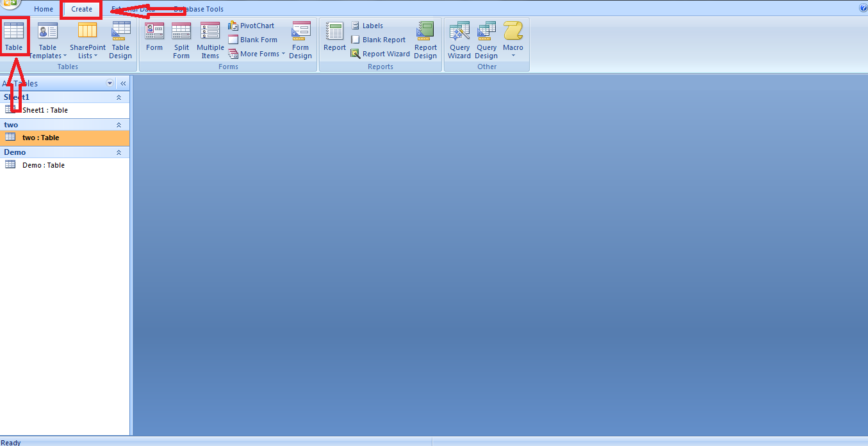Open navigation pane category dropdown
This screenshot has width=868, height=446.
pyautogui.click(x=110, y=83)
